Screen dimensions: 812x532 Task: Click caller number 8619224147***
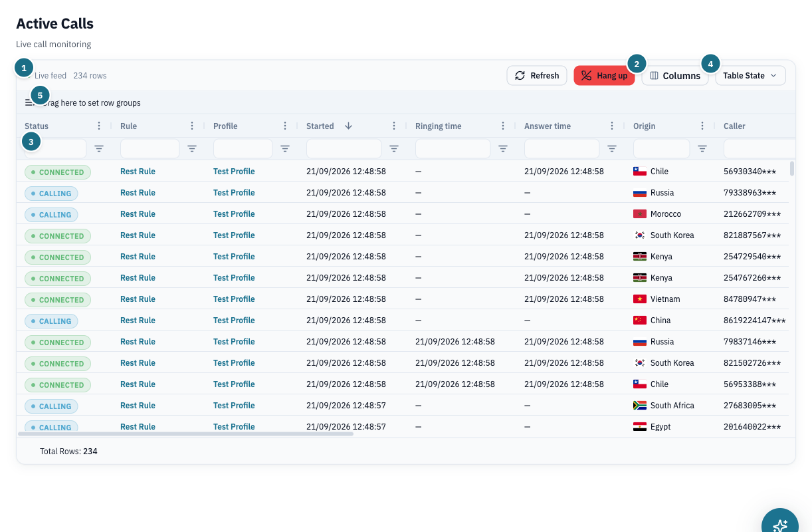point(755,321)
